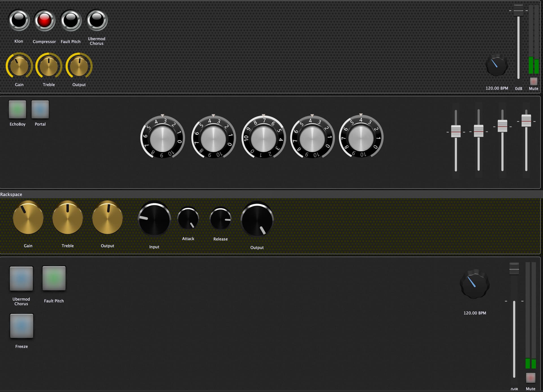This screenshot has width=543, height=392.
Task: Toggle the Ubermod Chorus LED button in the top panel
Action: (97, 20)
